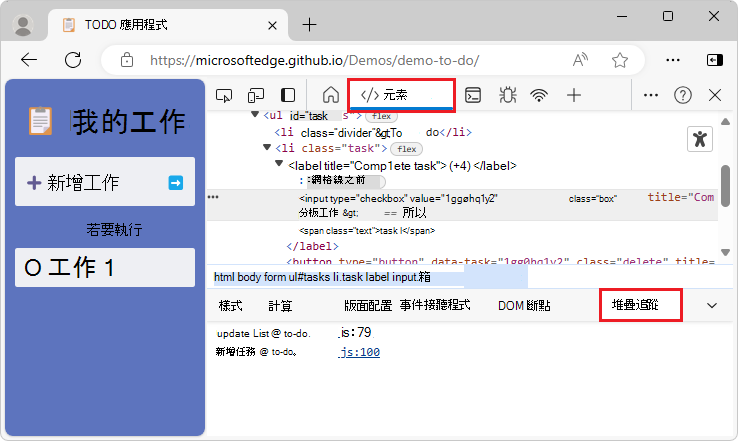Open the js:100 stack trace link
The image size is (738, 441).
coord(359,352)
